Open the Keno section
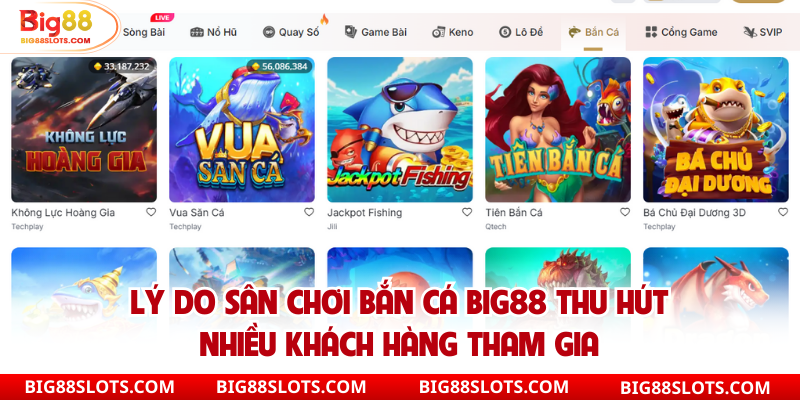 pos(453,32)
